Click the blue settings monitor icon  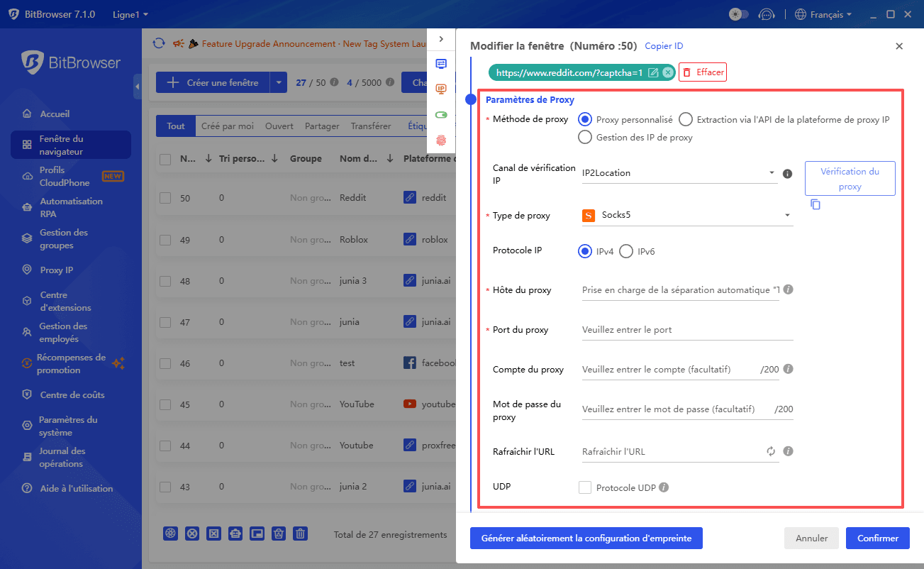point(441,63)
